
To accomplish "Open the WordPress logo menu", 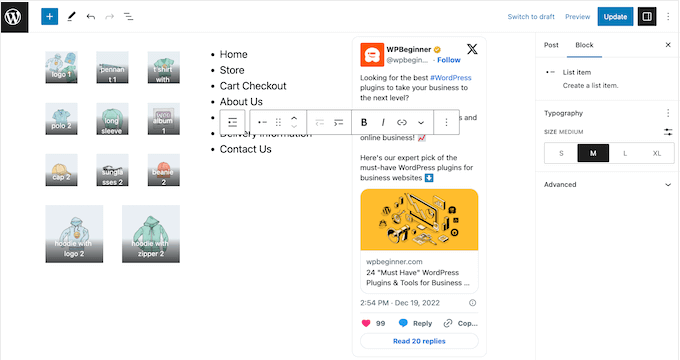I will tap(14, 17).
